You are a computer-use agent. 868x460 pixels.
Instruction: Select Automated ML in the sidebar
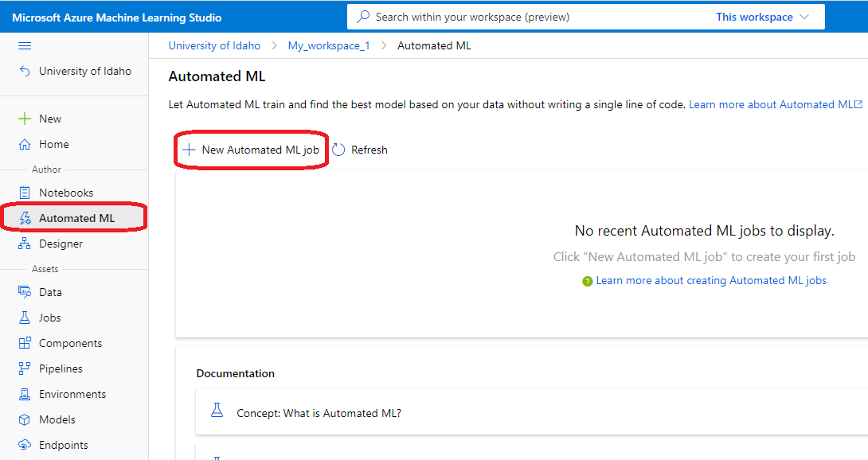pos(74,218)
